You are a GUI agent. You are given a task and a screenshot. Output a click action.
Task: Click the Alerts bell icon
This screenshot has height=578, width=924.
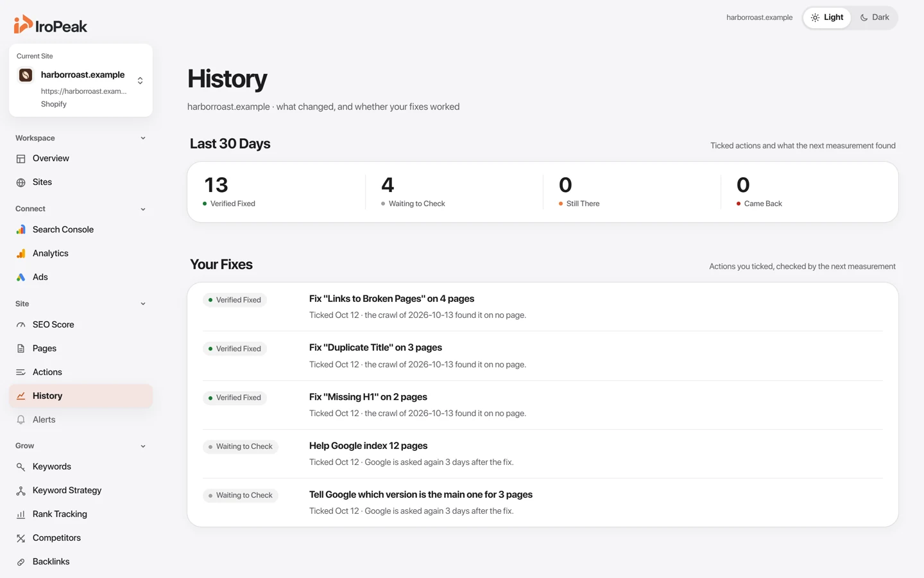click(x=21, y=420)
